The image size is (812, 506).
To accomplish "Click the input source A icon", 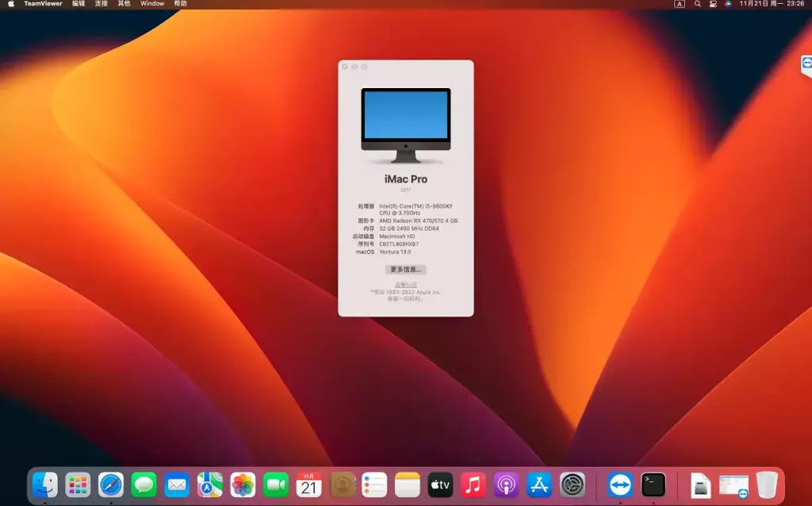I will point(680,4).
